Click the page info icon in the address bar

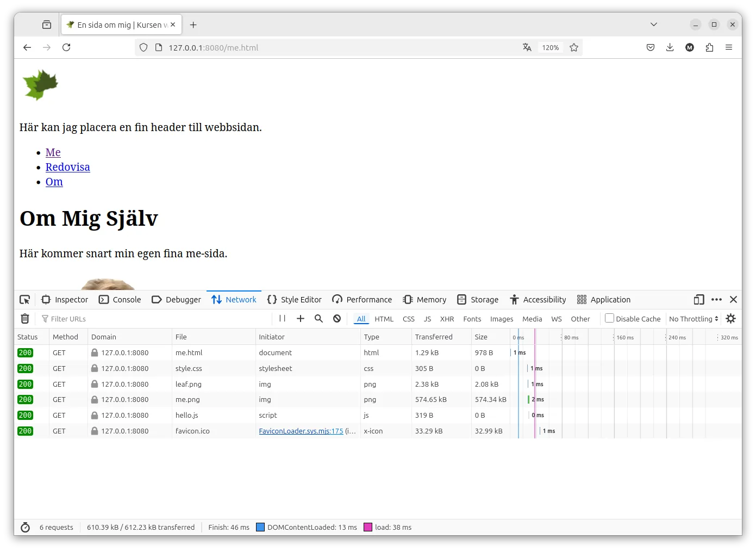click(159, 47)
